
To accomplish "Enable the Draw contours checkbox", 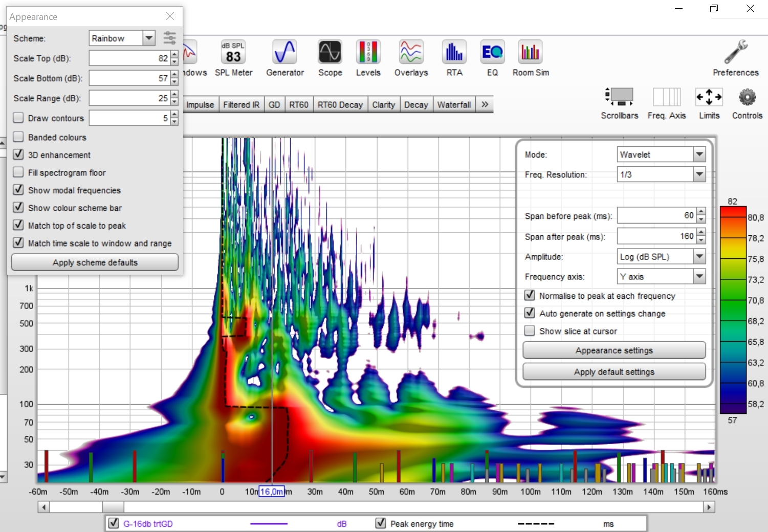I will (18, 118).
